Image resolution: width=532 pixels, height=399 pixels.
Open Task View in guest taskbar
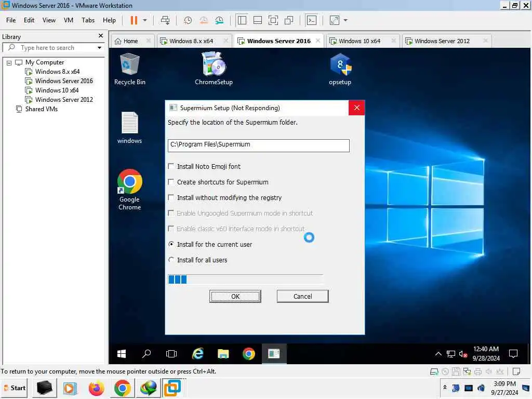pyautogui.click(x=171, y=354)
